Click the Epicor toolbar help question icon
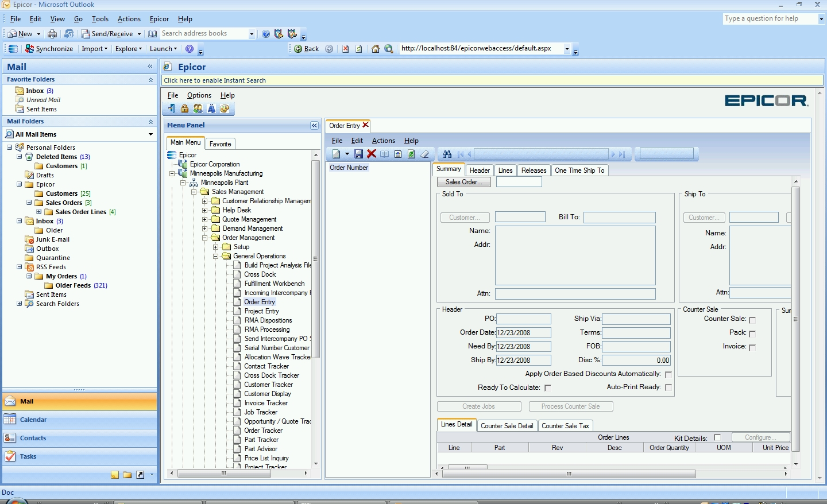827x504 pixels. 190,49
